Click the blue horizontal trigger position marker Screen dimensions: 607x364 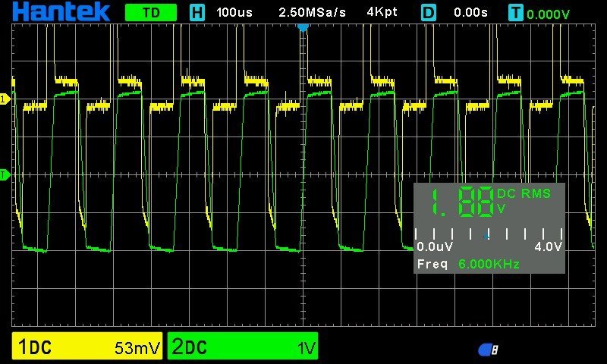(x=303, y=27)
